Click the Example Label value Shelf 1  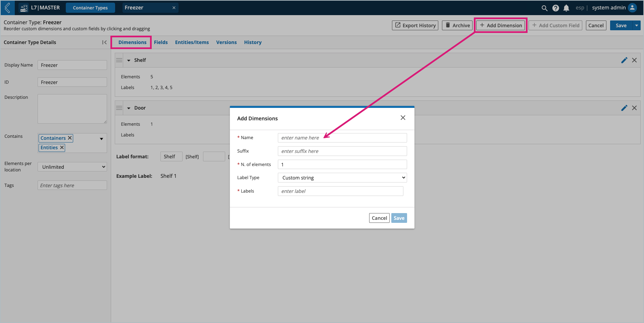pos(168,176)
